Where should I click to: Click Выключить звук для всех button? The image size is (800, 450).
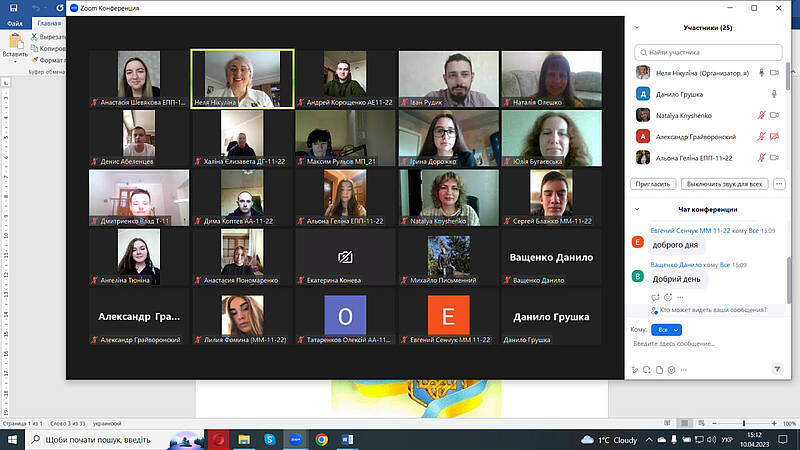pyautogui.click(x=724, y=184)
